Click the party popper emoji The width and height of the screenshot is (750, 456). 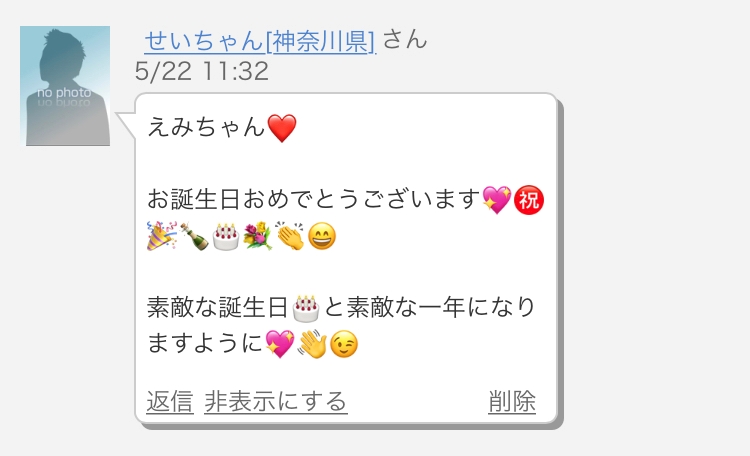coord(162,236)
